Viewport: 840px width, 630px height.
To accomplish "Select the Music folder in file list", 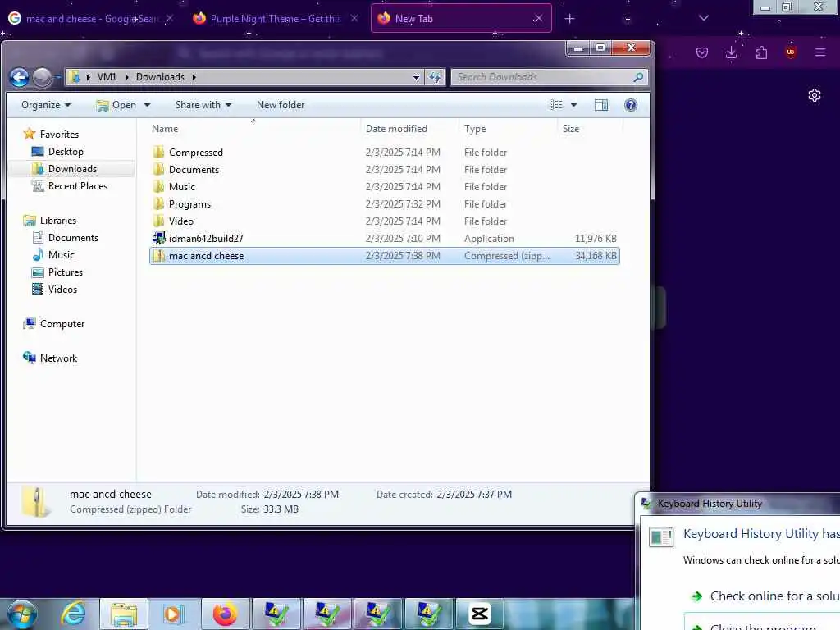I will click(384, 187).
